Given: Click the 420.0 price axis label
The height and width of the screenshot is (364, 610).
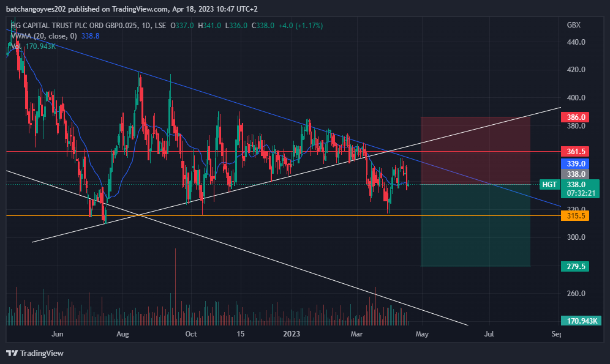Looking at the screenshot, I should point(576,70).
